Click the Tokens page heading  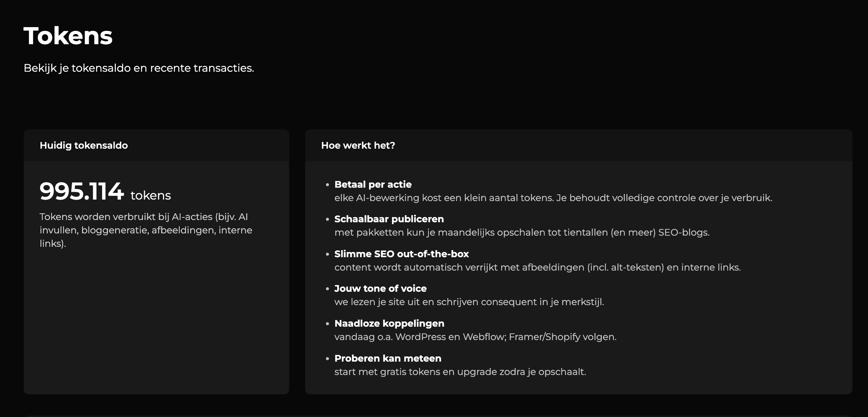coord(68,36)
